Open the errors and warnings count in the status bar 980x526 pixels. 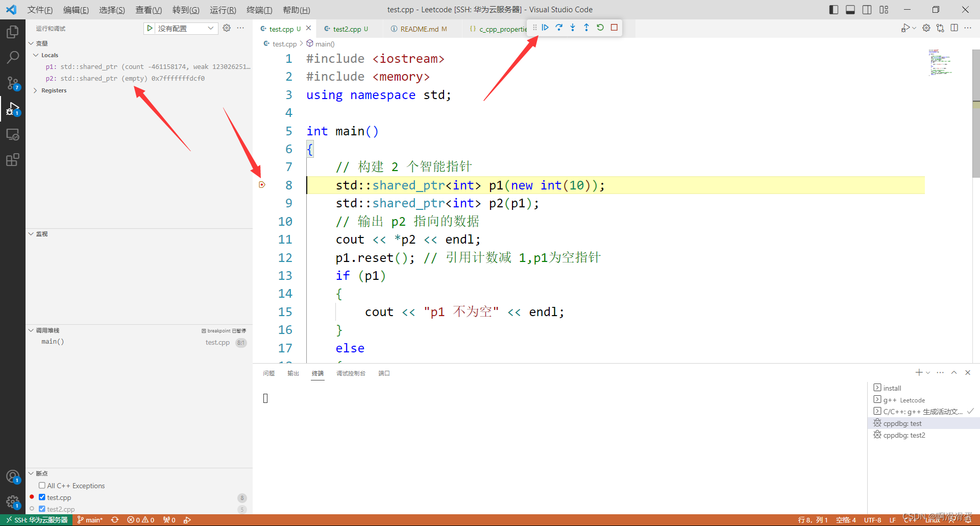click(141, 520)
